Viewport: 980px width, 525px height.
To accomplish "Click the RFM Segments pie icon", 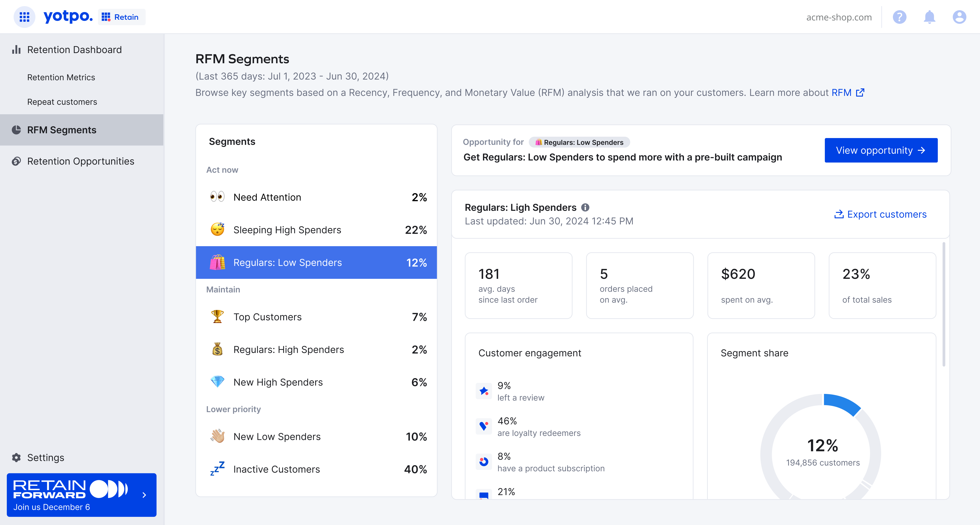I will tap(16, 130).
